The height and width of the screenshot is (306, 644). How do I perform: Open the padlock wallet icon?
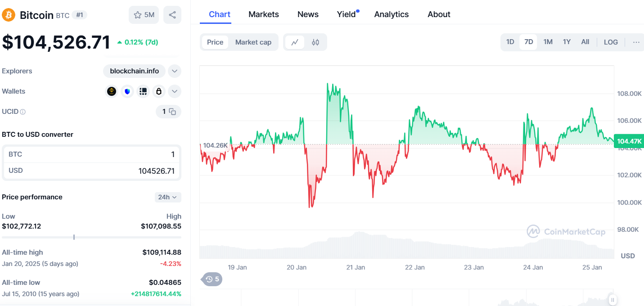(158, 91)
